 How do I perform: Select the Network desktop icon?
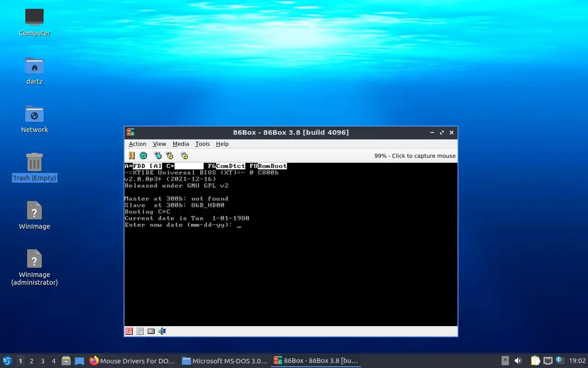[x=34, y=119]
